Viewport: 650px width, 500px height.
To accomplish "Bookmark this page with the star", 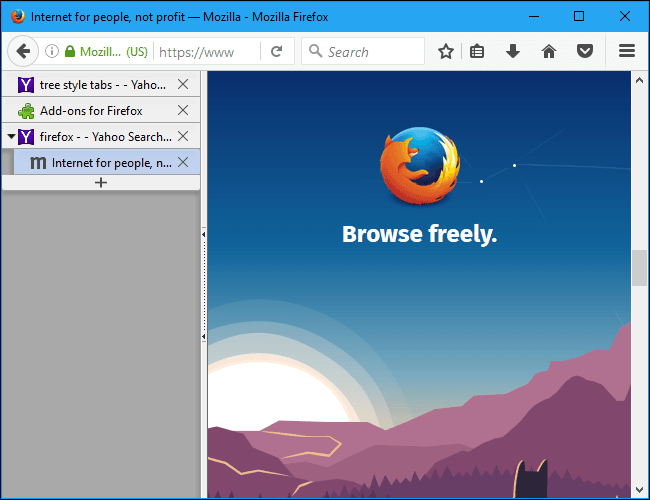I will pos(446,51).
